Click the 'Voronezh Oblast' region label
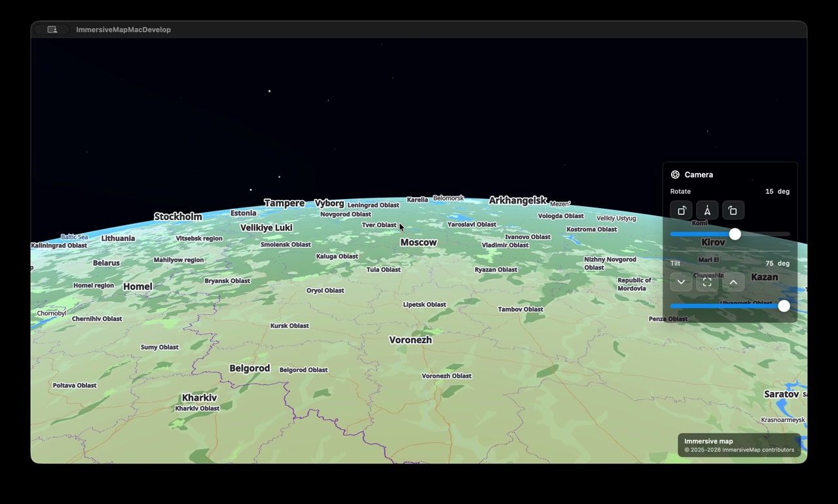The width and height of the screenshot is (838, 504). pyautogui.click(x=446, y=376)
